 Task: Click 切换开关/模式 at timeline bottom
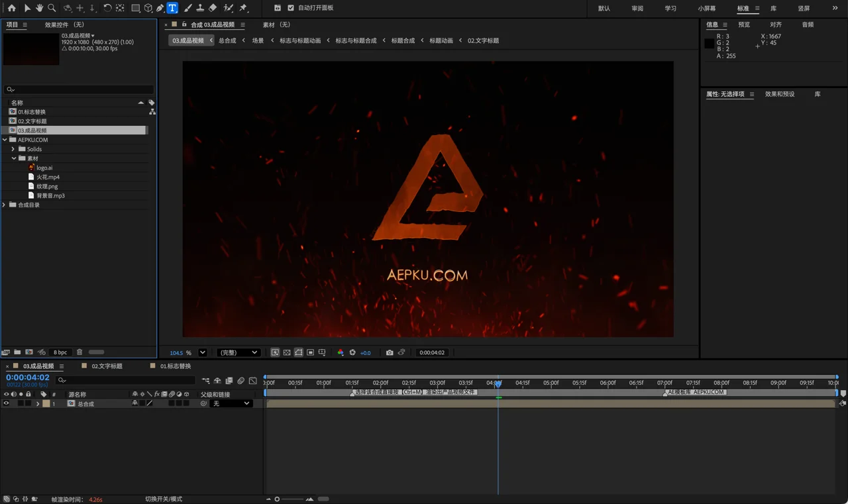tap(164, 499)
